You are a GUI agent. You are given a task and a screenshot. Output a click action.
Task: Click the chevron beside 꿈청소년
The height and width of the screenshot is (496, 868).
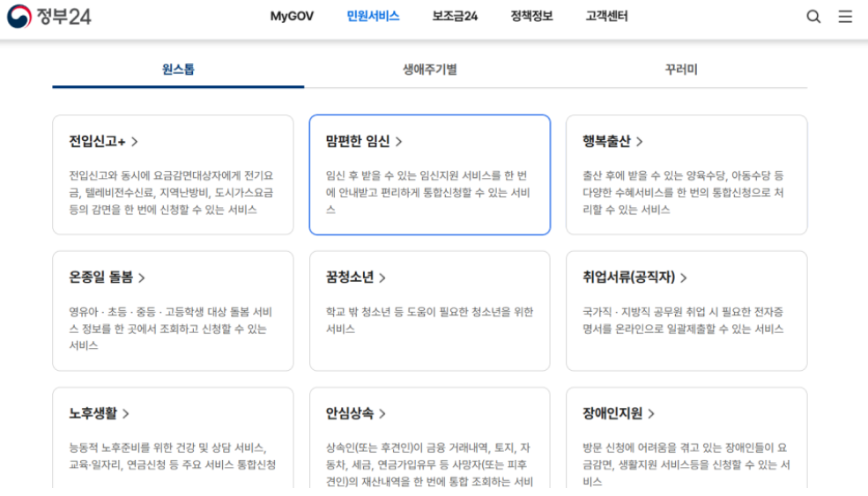(382, 278)
